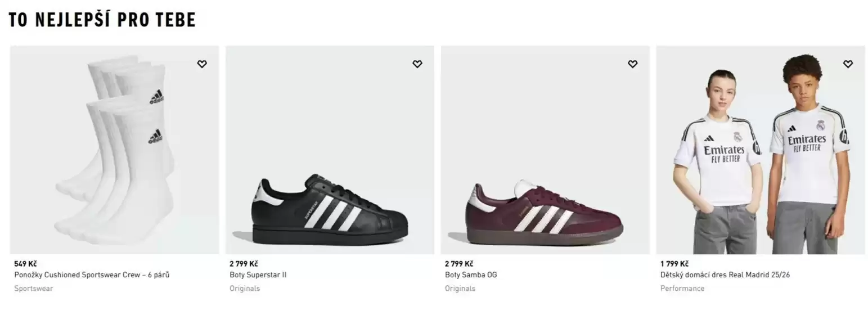Open the Real Madrid jersey photo
Screen dimensions: 868x315
pos(761,150)
